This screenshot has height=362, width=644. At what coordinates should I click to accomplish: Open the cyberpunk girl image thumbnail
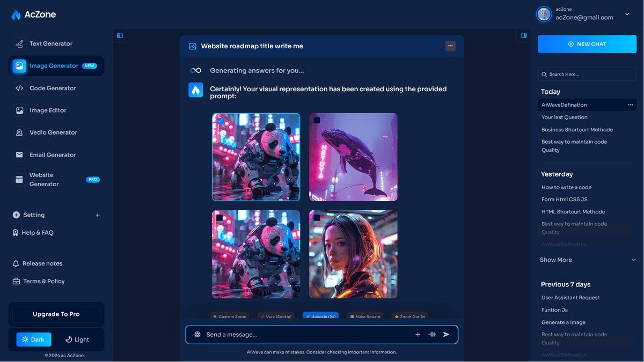pyautogui.click(x=353, y=254)
